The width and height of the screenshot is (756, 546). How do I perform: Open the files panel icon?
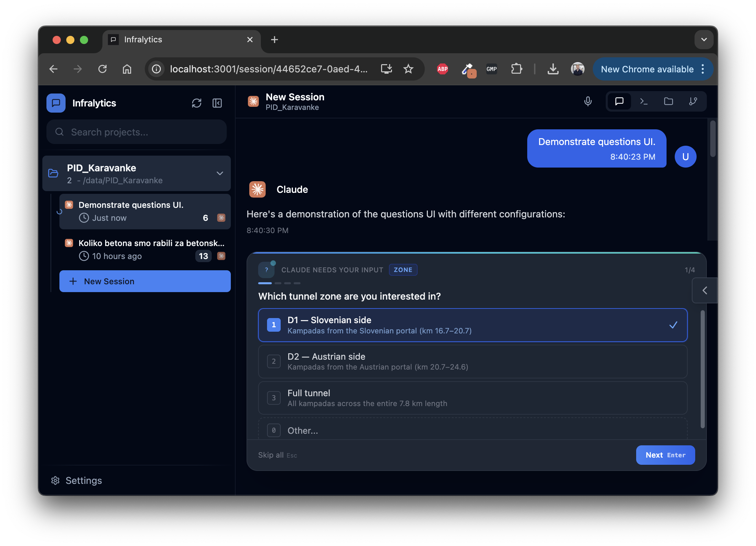[669, 101]
